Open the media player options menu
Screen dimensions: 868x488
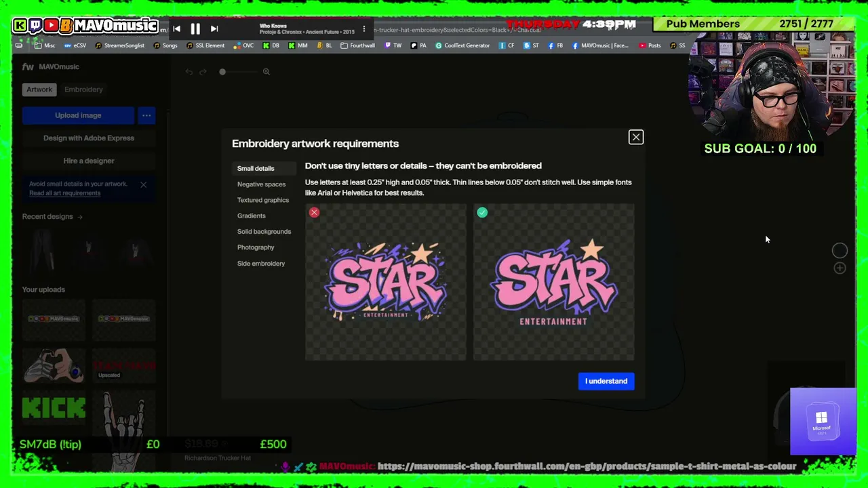click(364, 28)
